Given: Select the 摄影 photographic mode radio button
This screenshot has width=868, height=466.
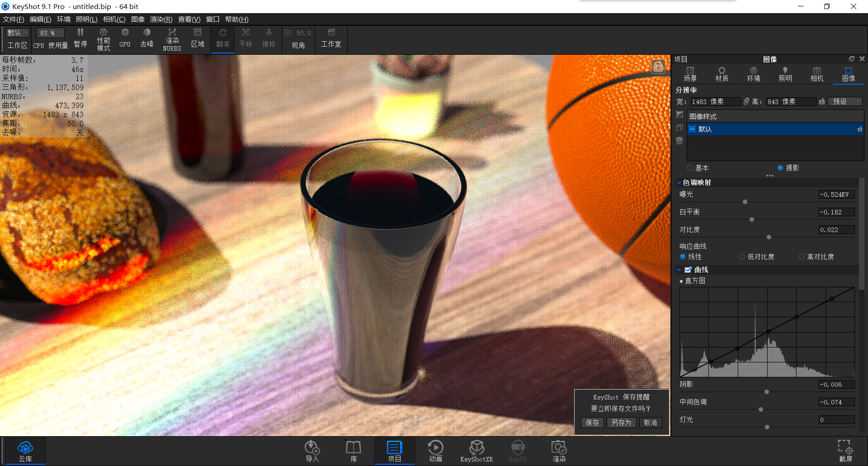Looking at the screenshot, I should tap(780, 168).
